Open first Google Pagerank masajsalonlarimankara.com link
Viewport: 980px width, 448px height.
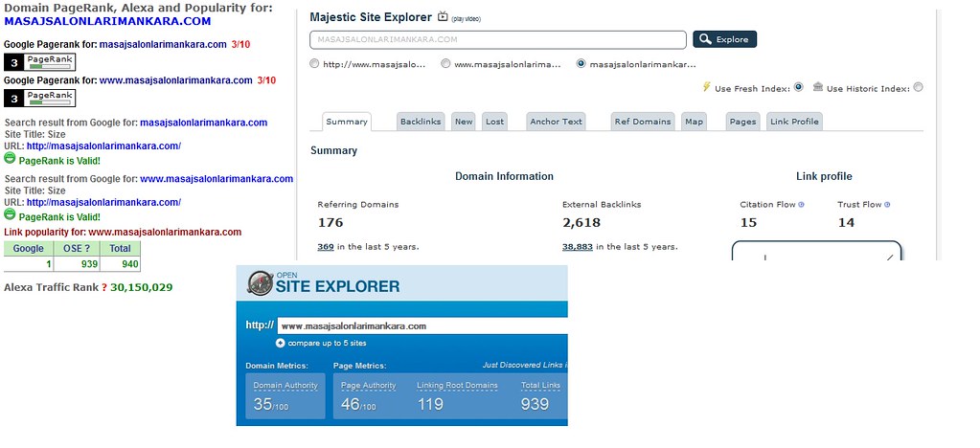pos(163,44)
